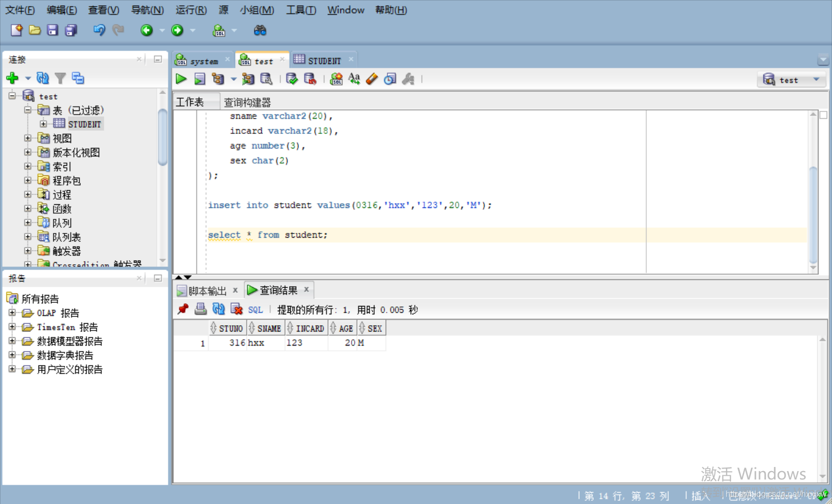Switch to the system worksheet tab
Screen dimensions: 832x504
[x=203, y=61]
